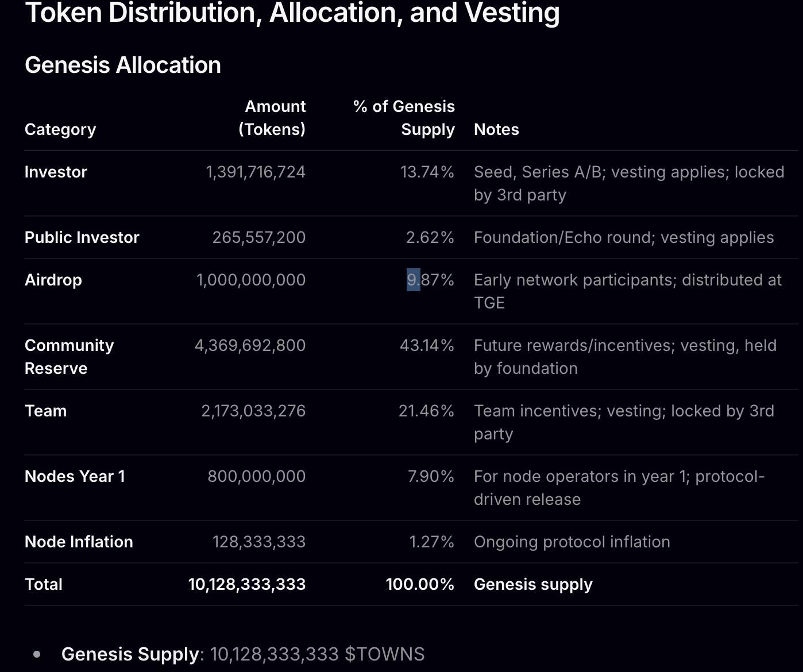The width and height of the screenshot is (803, 672).
Task: Click the Node Inflation row label
Action: pyautogui.click(x=79, y=542)
